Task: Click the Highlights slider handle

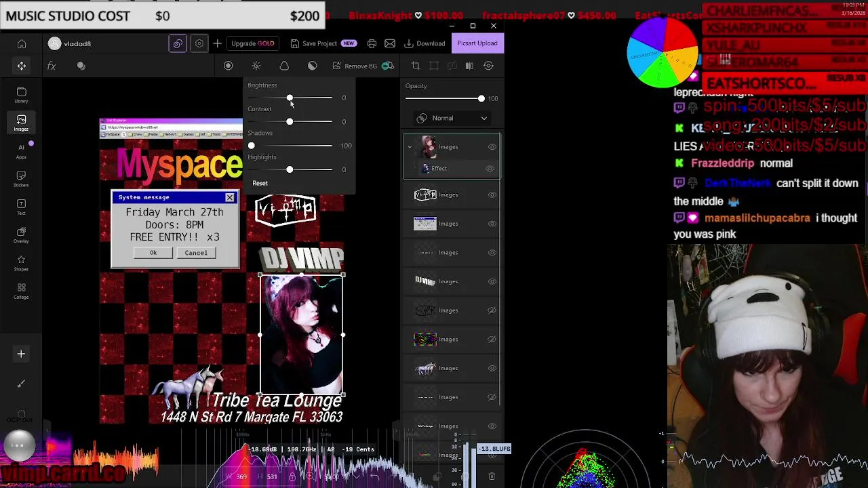Action: tap(290, 169)
